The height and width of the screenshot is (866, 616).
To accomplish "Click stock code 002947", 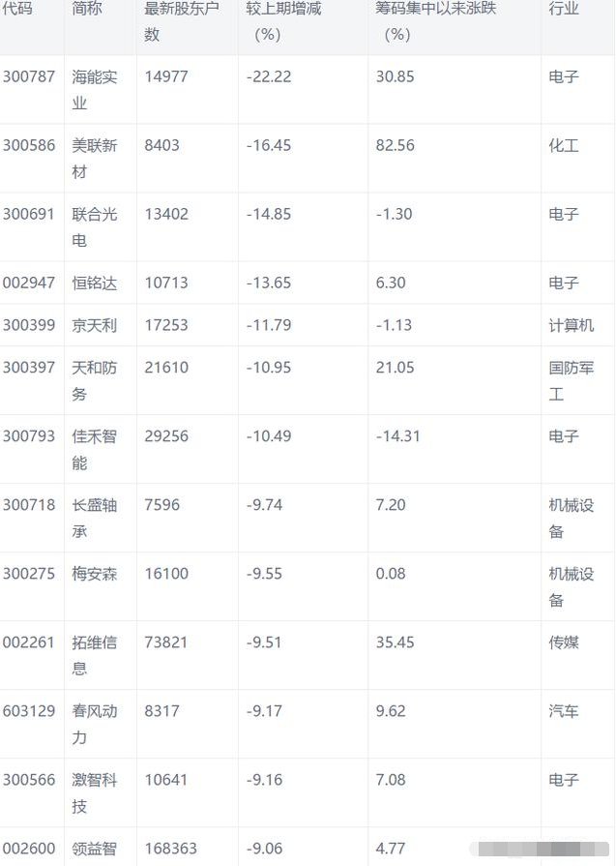I will pyautogui.click(x=30, y=283).
